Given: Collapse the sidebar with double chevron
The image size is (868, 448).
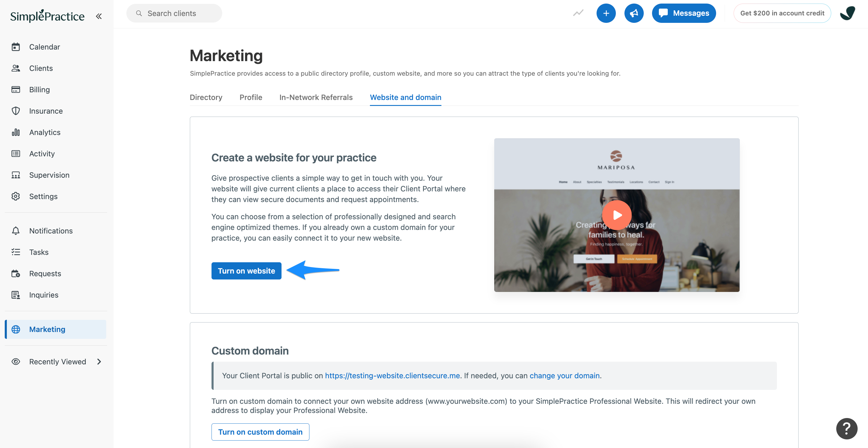Looking at the screenshot, I should click(x=99, y=16).
